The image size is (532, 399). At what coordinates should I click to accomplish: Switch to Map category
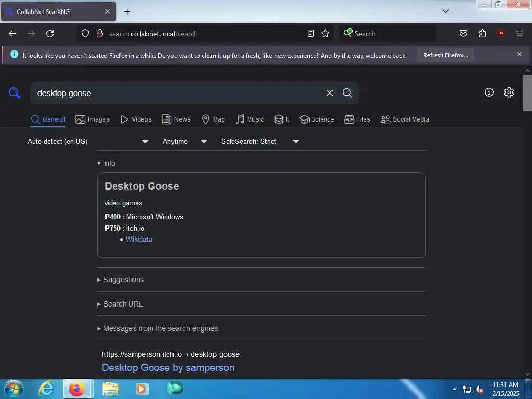click(214, 119)
